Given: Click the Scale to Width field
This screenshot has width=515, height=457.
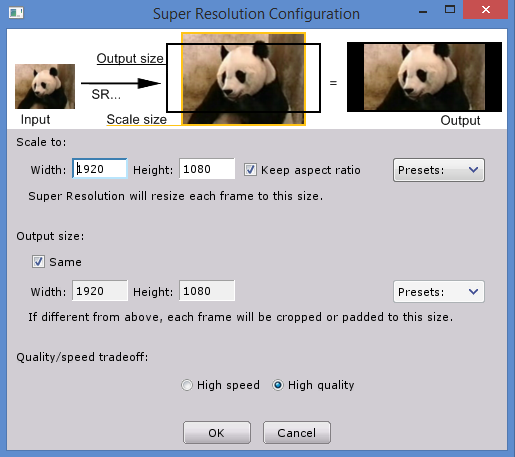Looking at the screenshot, I should coord(100,169).
